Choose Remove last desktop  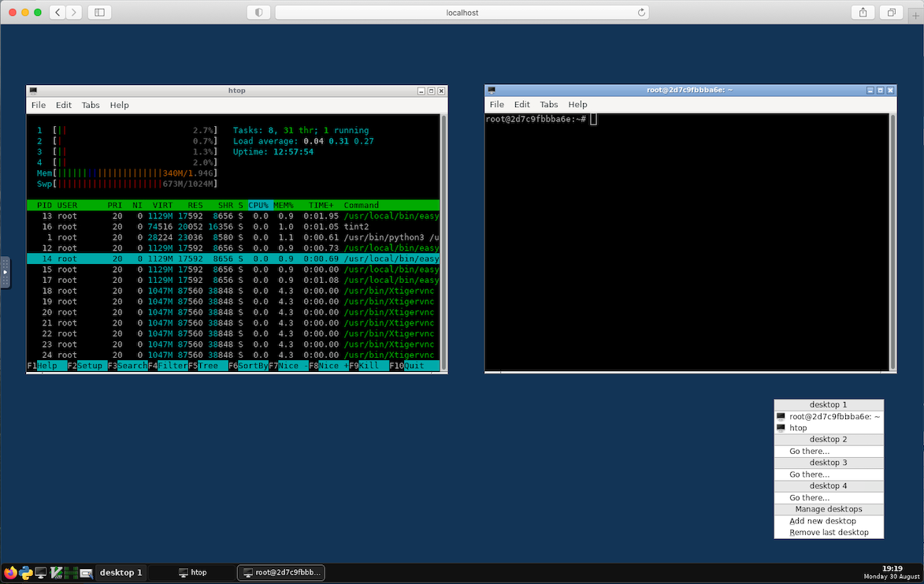coord(829,532)
